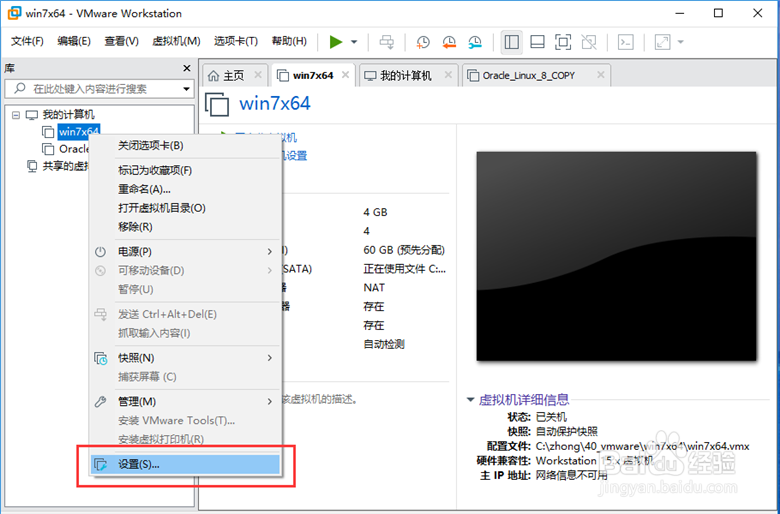Collapse the 虚拟机详细信息 section
780x514 pixels.
coord(471,400)
